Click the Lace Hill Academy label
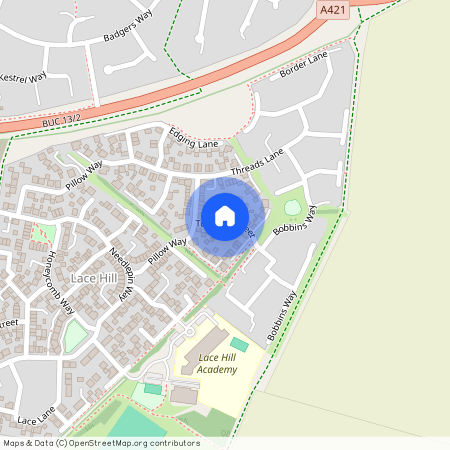 [217, 364]
